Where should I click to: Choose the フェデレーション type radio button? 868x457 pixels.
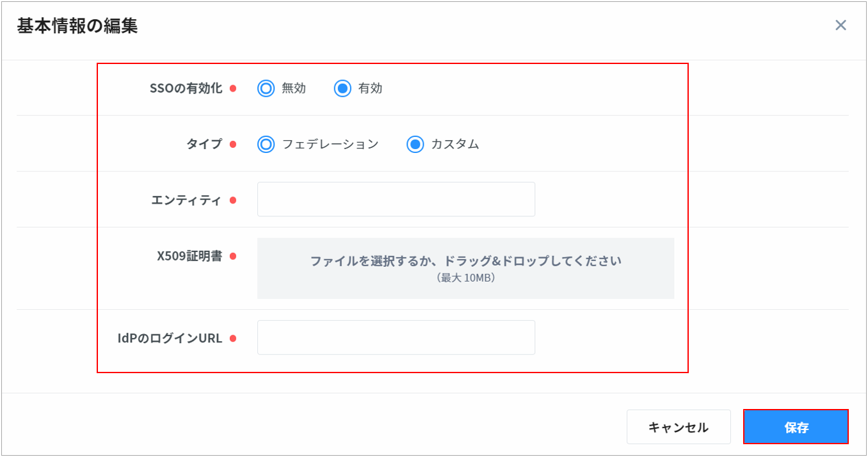[266, 144]
